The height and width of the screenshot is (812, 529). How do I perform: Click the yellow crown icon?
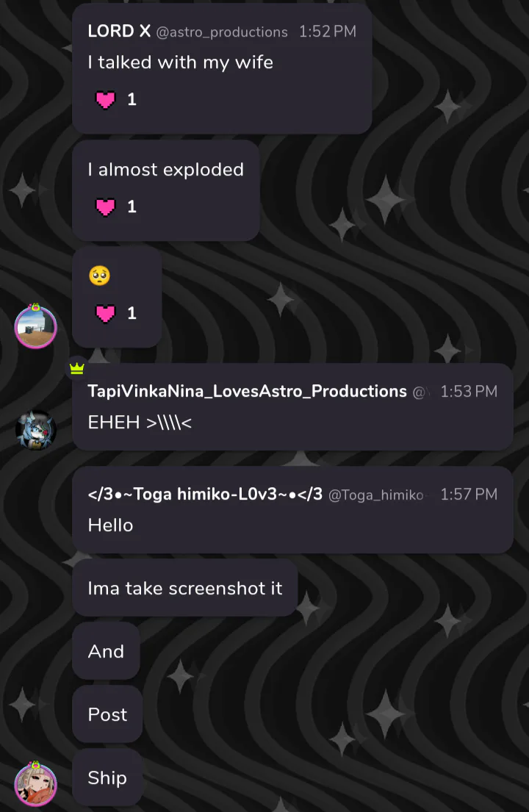(77, 367)
